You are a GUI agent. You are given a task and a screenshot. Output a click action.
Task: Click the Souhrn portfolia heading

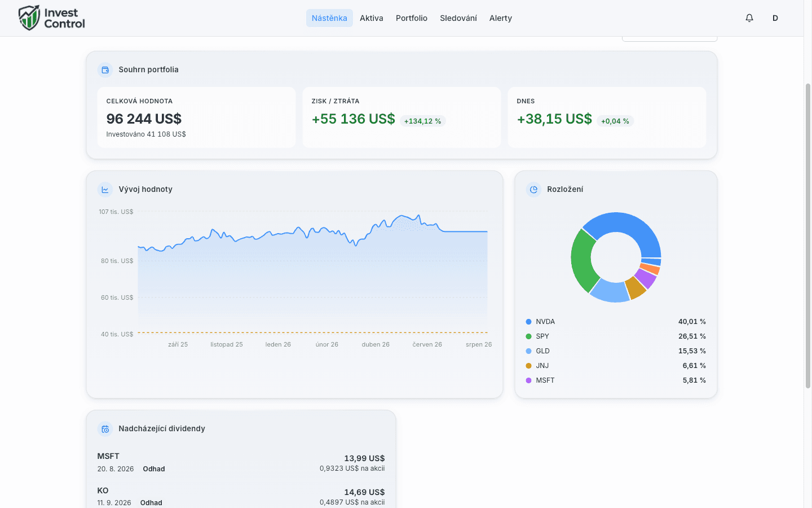[148, 70]
